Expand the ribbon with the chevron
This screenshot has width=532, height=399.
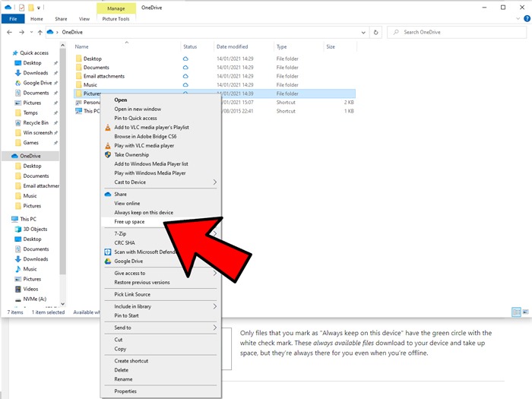518,19
